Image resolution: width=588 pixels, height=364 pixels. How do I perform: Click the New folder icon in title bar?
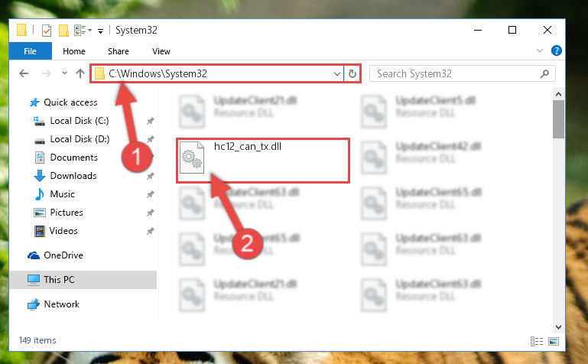pyautogui.click(x=63, y=30)
